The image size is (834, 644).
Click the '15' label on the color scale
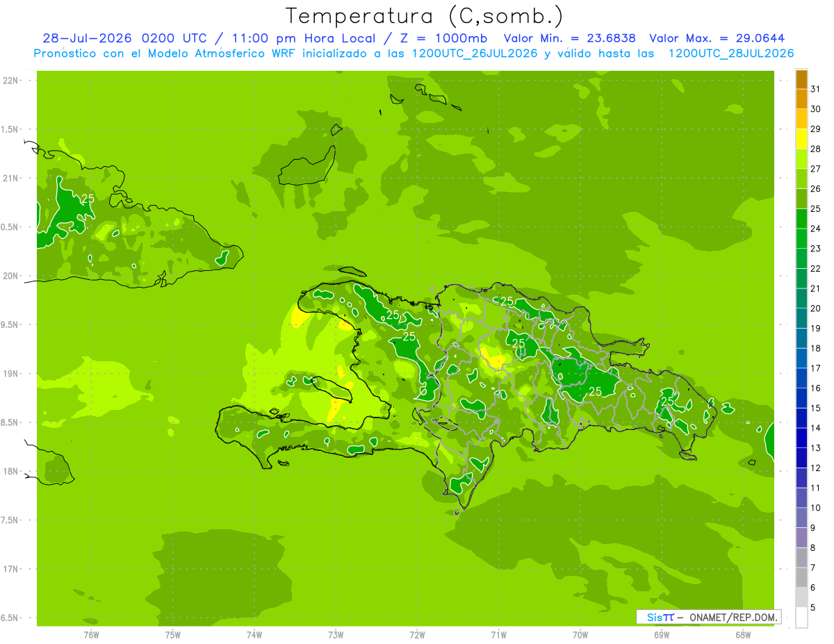pos(816,408)
